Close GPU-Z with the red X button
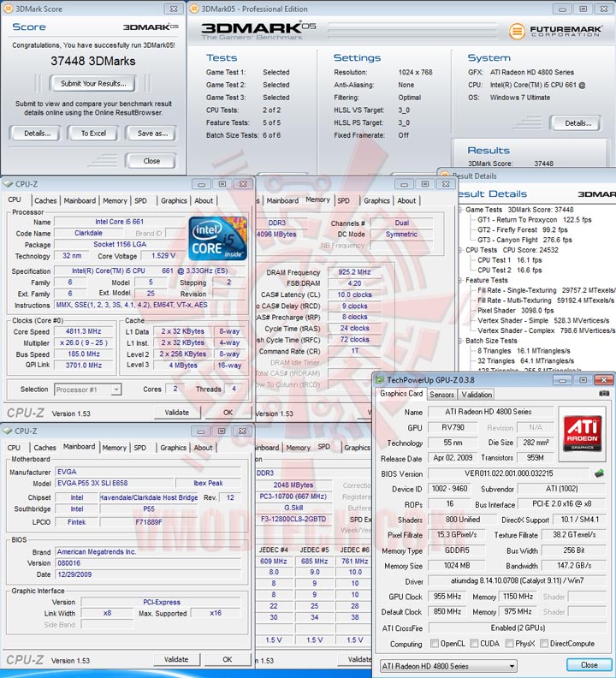Image resolution: width=616 pixels, height=678 pixels. 603,380
